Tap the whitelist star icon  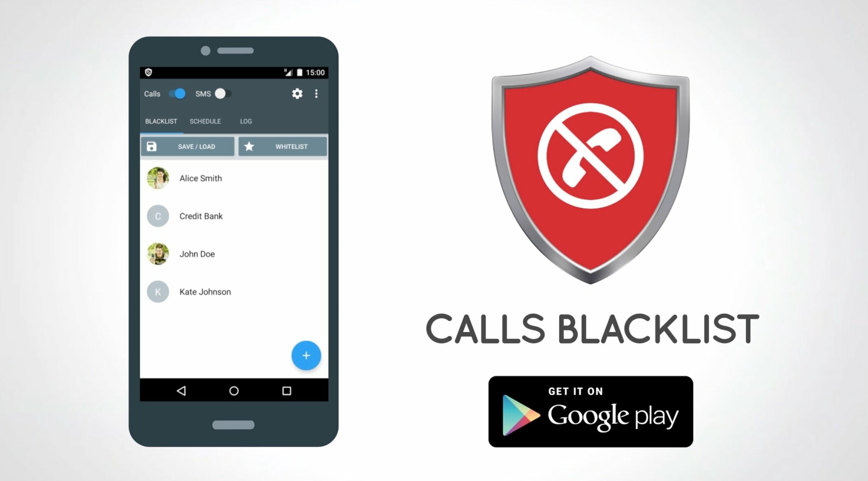coord(249,146)
